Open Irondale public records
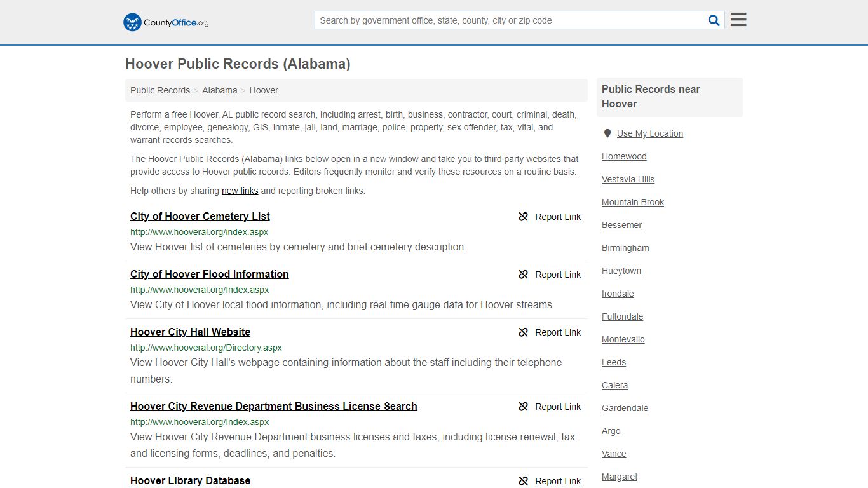This screenshot has height=488, width=868. (x=618, y=294)
